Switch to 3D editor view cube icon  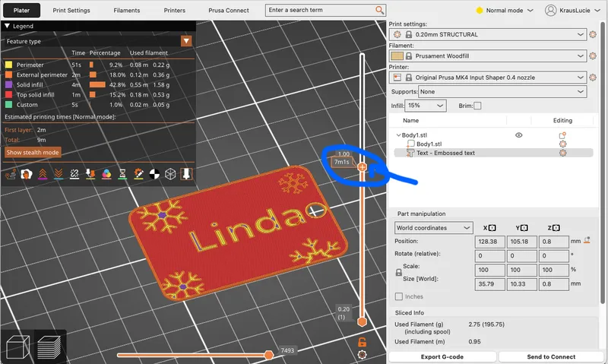pyautogui.click(x=18, y=348)
